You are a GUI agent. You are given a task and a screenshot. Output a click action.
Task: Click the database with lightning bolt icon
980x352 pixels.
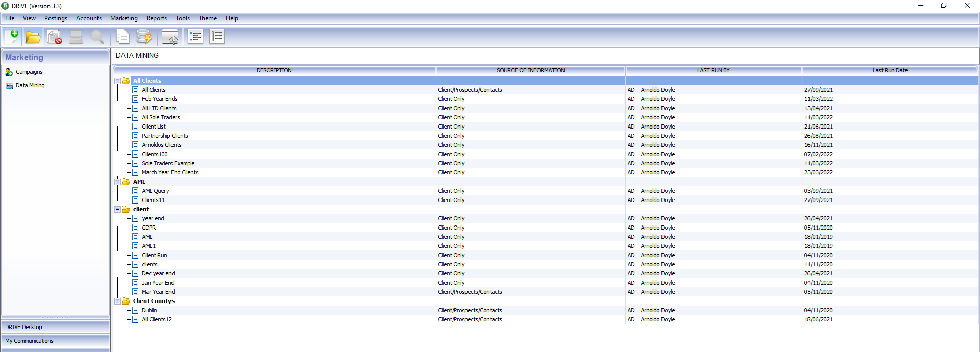(144, 37)
